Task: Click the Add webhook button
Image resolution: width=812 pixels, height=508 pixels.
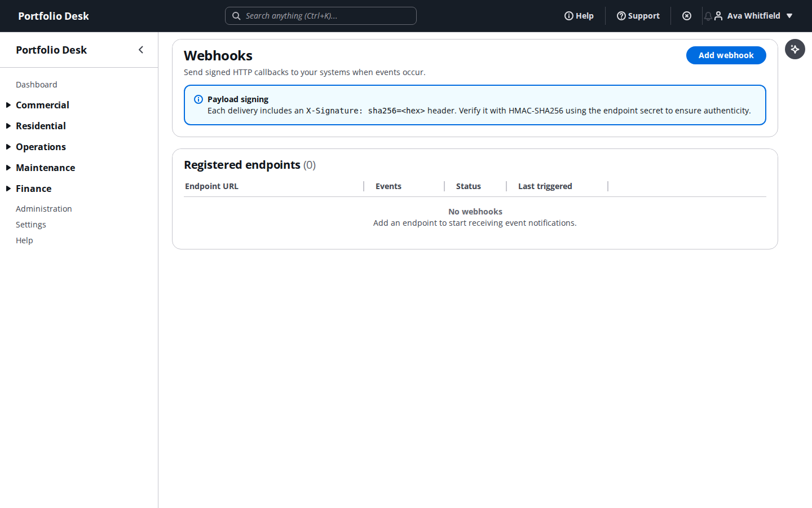Action: (x=726, y=55)
